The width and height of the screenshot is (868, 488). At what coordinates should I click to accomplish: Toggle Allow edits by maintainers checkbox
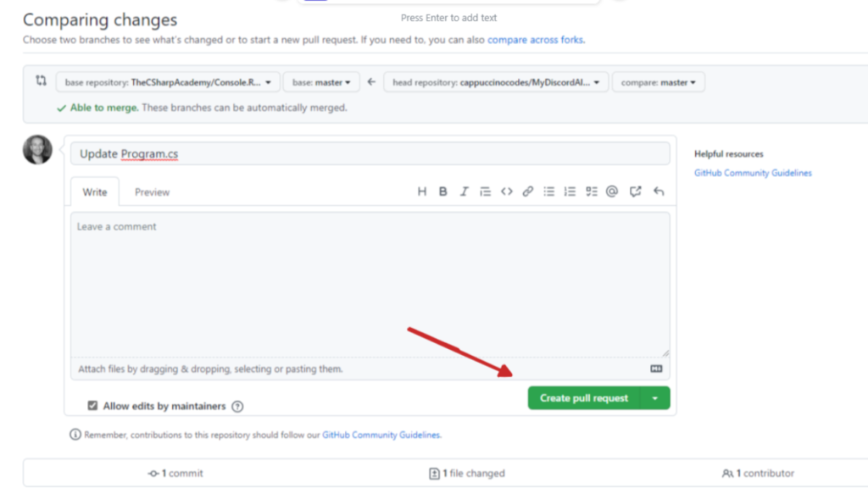tap(92, 406)
